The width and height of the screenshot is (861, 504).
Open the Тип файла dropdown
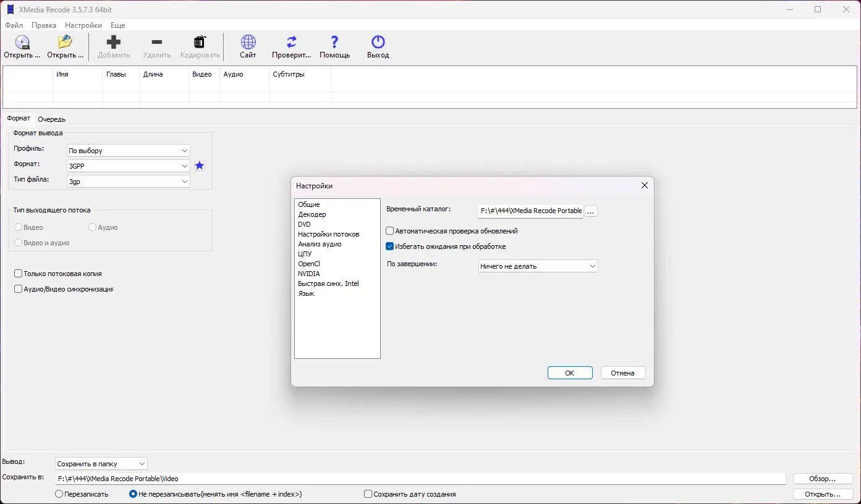(128, 182)
